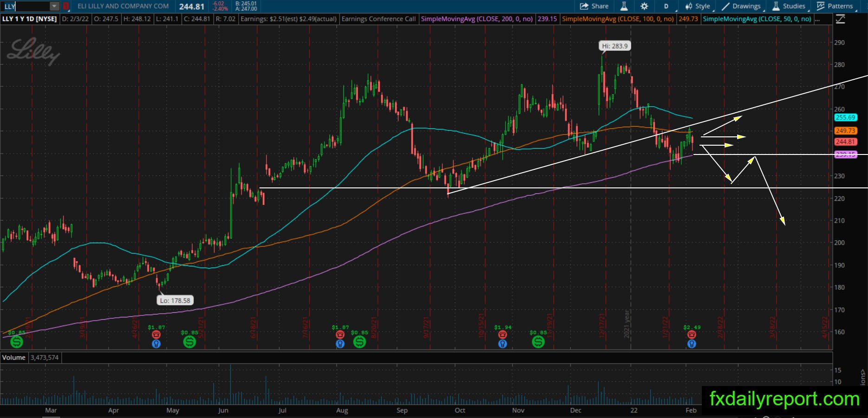Click the cyan 255.69 axis price bubble
868x418 pixels.
[845, 118]
